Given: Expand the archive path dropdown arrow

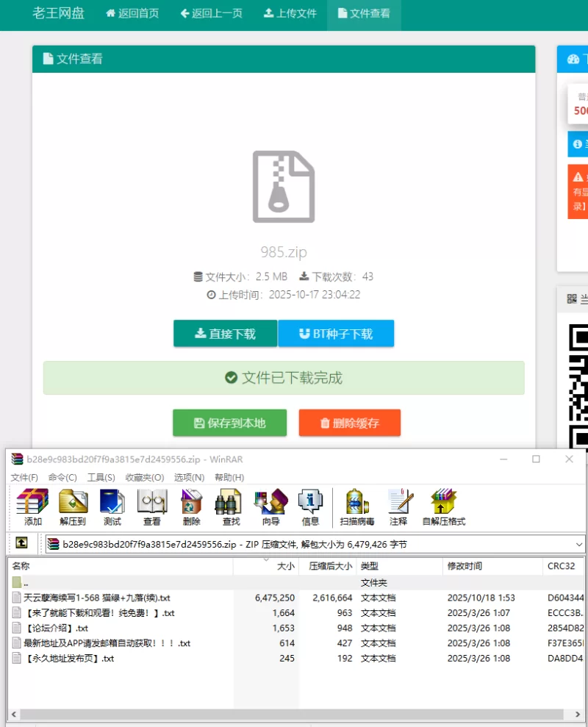Looking at the screenshot, I should [579, 545].
